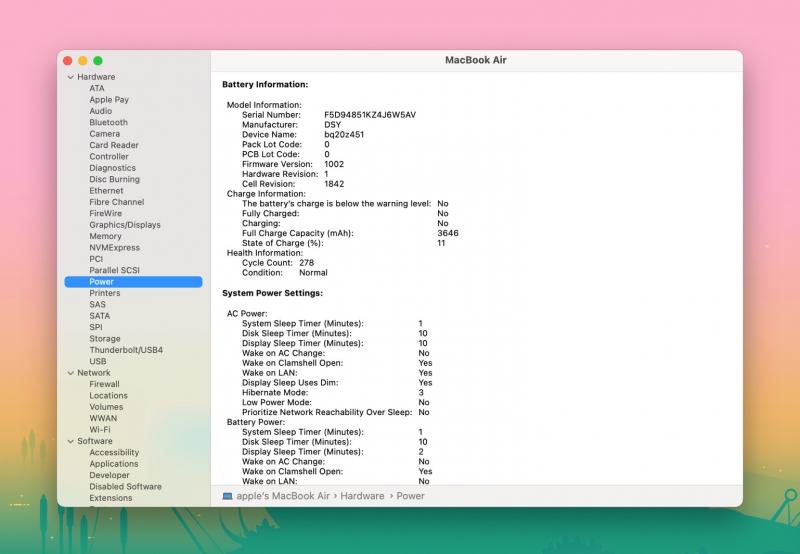Select Wi-Fi network entry
This screenshot has width=800, height=554.
[100, 430]
